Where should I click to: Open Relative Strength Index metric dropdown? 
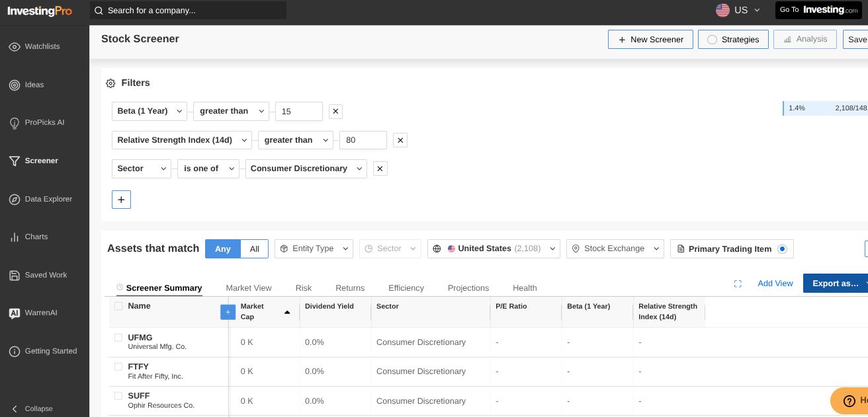pyautogui.click(x=182, y=140)
